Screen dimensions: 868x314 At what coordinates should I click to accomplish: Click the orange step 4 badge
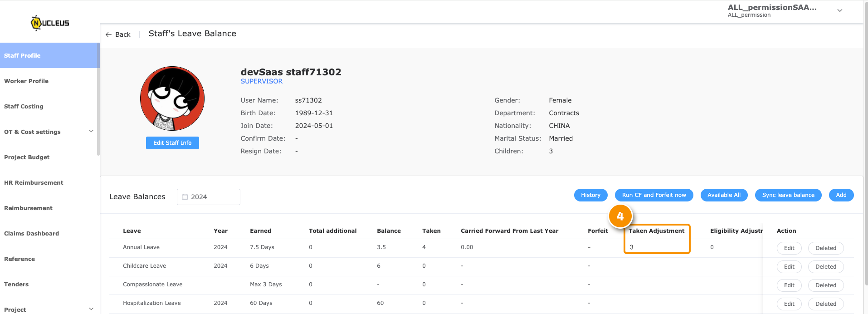(620, 216)
